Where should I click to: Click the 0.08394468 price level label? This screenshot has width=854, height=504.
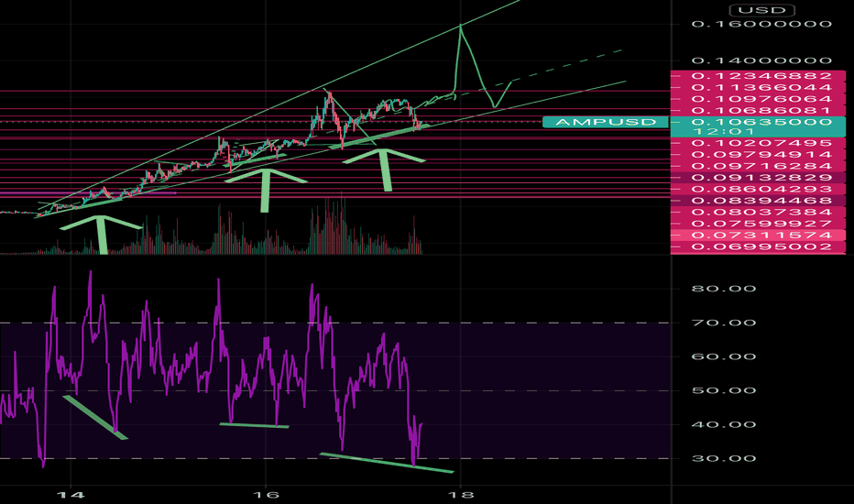758,201
